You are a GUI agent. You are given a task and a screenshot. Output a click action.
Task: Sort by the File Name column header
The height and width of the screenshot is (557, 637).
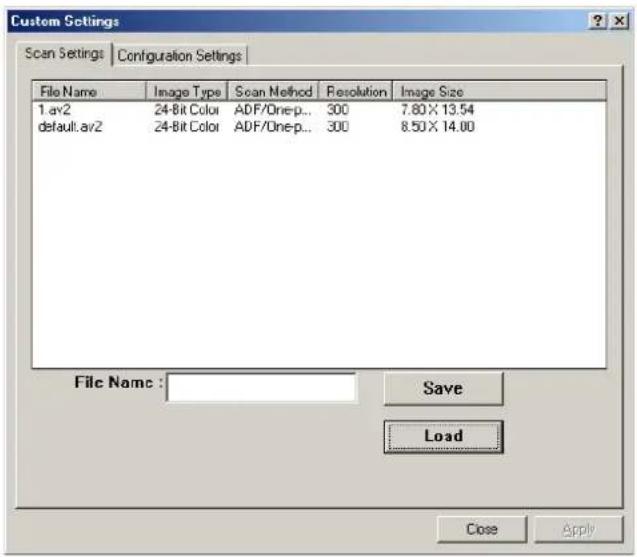pyautogui.click(x=89, y=91)
